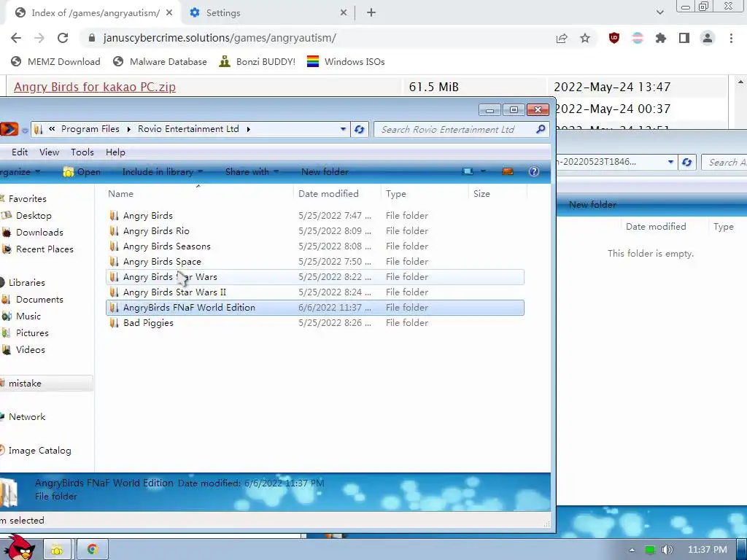Viewport: 747px width, 560px height.
Task: Open the tab search chevron
Action: pyautogui.click(x=659, y=13)
